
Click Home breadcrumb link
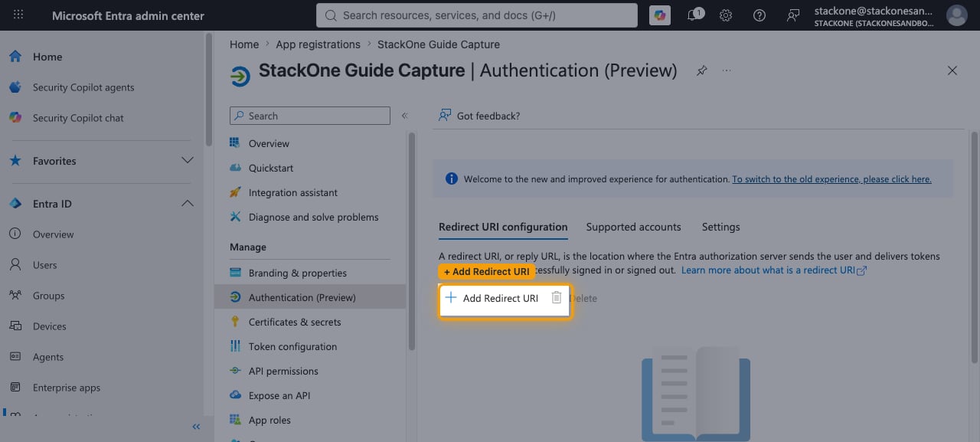tap(244, 44)
